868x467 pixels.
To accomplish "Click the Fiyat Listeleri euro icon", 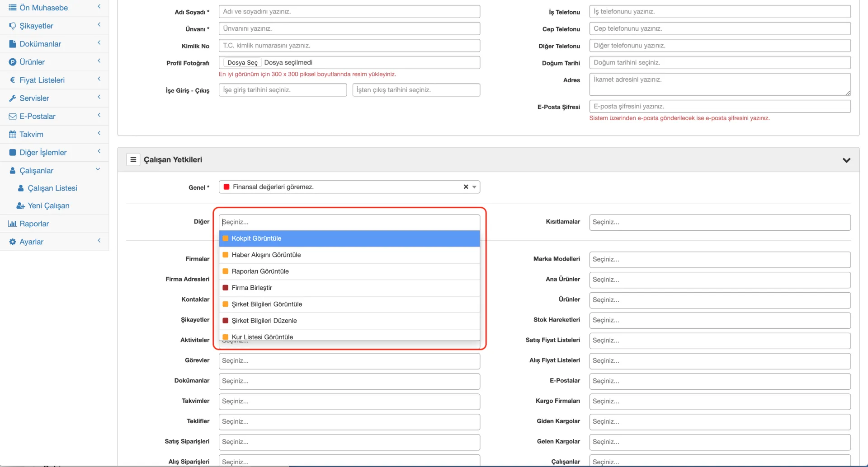I will pos(13,80).
